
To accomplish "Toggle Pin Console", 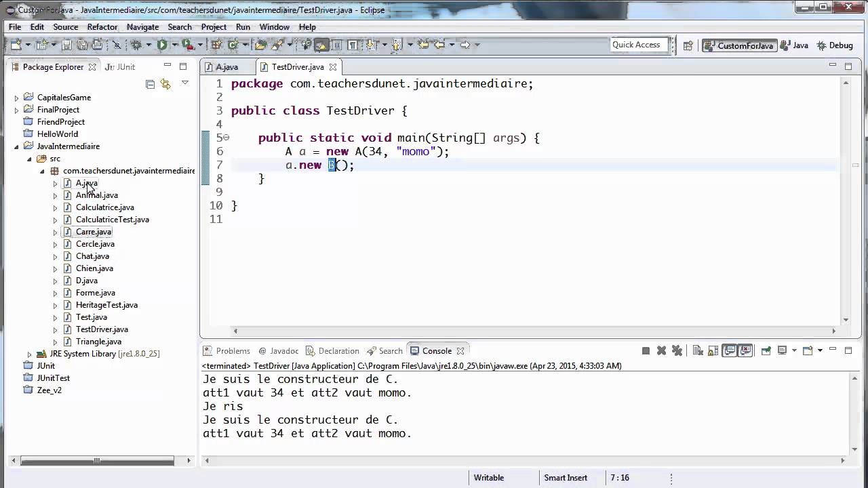I will tap(766, 350).
